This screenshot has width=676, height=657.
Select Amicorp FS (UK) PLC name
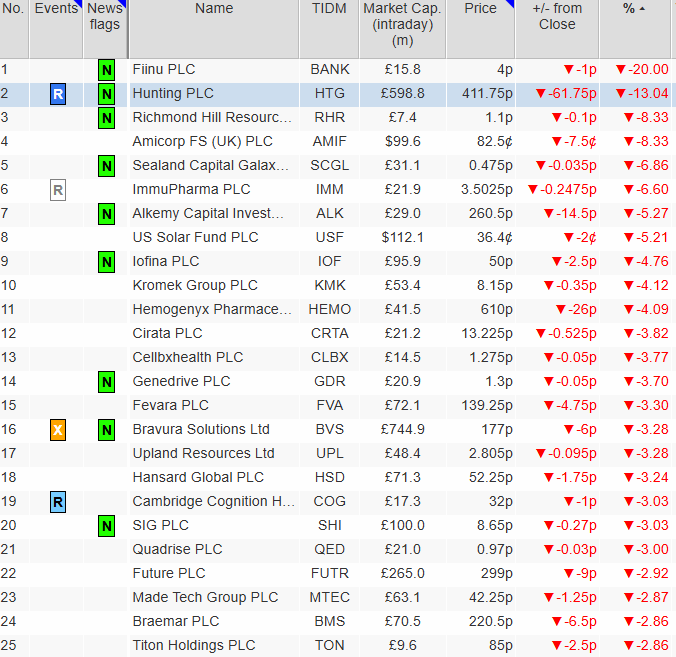203,141
